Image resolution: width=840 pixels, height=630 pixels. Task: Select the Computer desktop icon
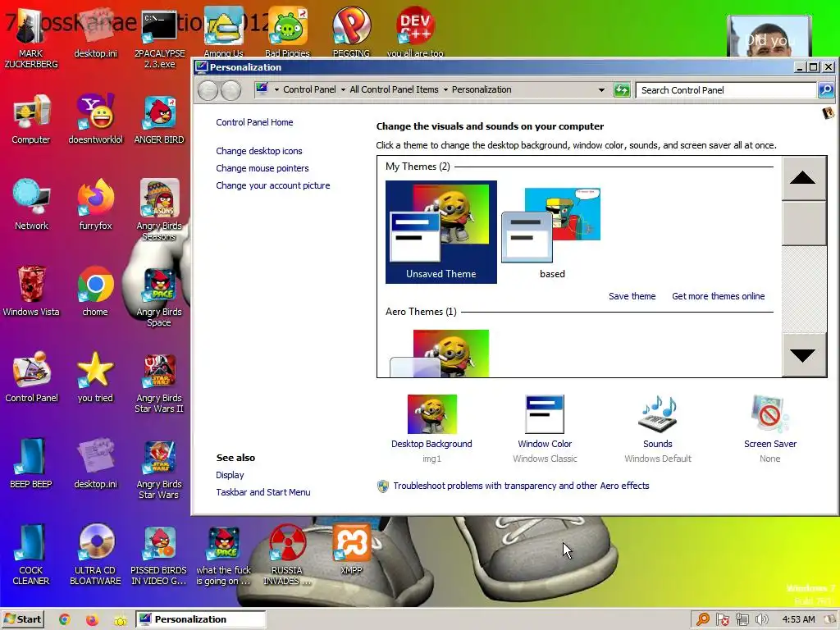pos(31,119)
